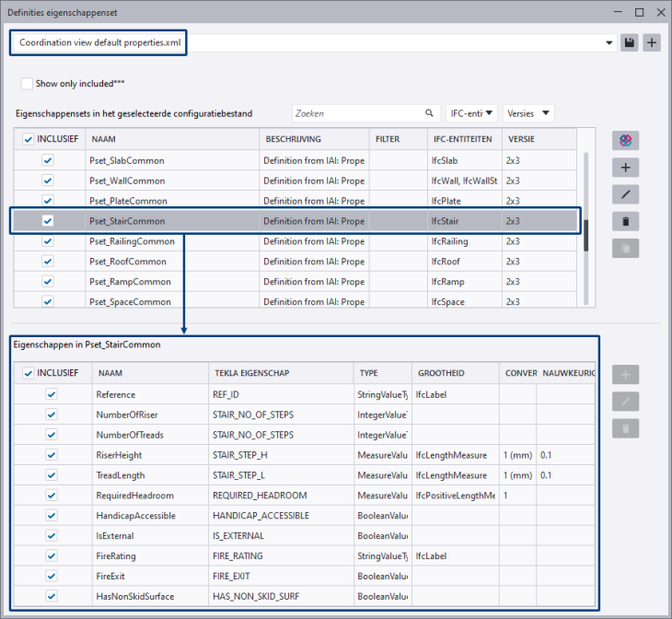
Task: Toggle the FireRating property checkbox
Action: pos(52,555)
